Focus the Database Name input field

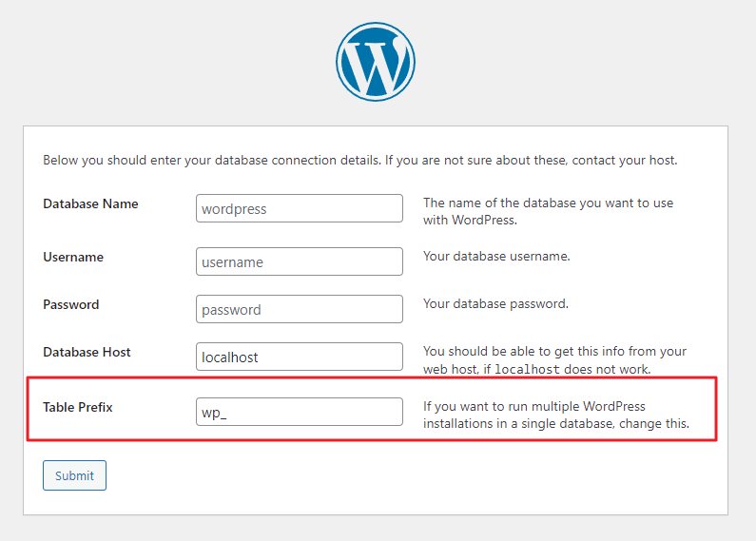coord(300,208)
